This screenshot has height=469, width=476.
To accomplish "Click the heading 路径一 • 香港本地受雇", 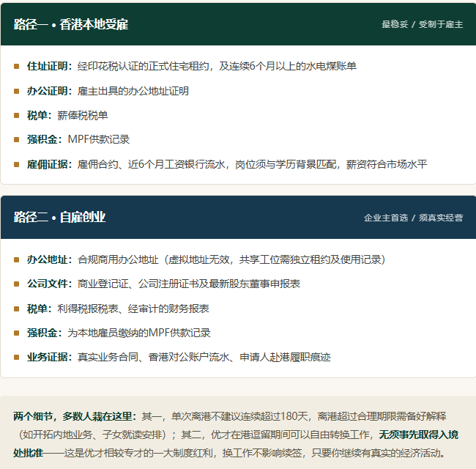I will [x=71, y=24].
